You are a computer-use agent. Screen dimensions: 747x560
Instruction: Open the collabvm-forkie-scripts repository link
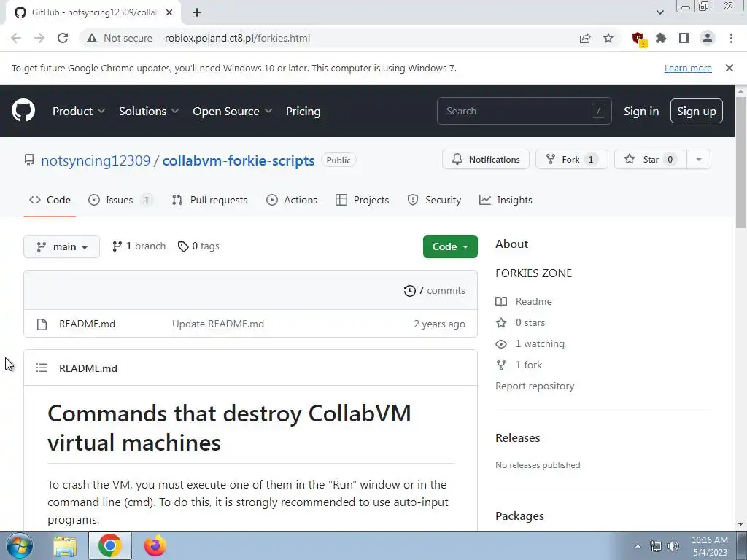click(239, 160)
